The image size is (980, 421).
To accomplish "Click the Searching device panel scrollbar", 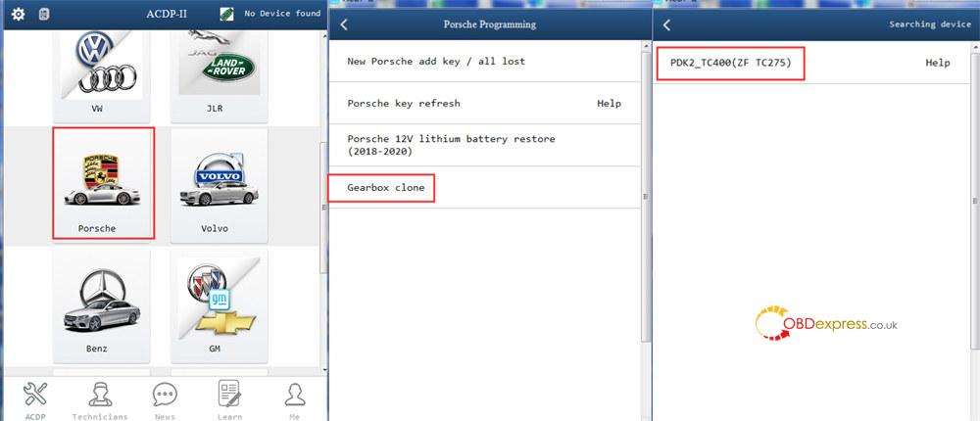I will coord(976,202).
